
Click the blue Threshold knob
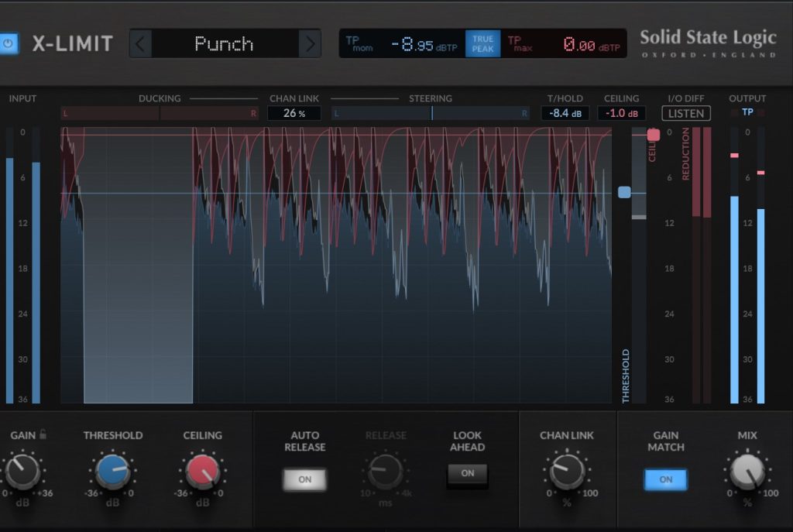pyautogui.click(x=112, y=472)
